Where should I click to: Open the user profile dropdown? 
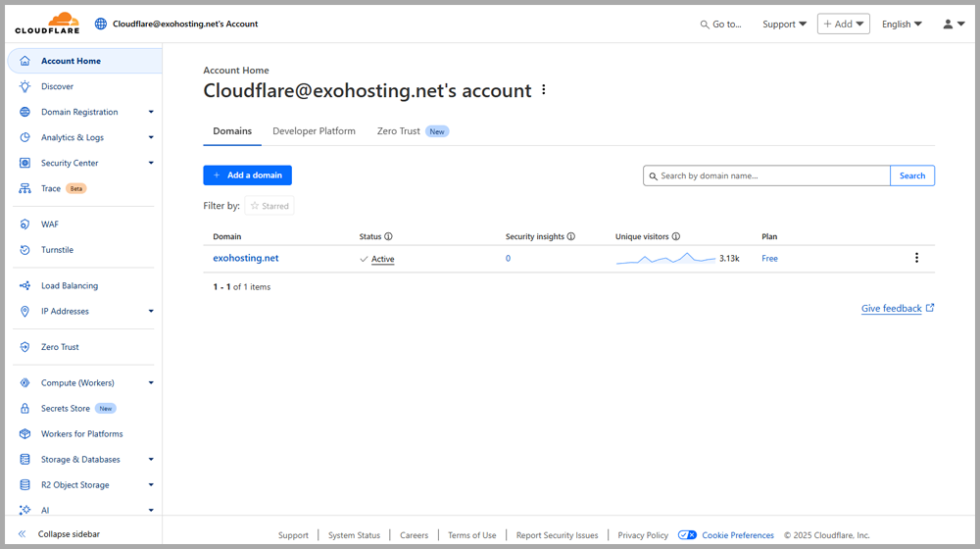954,24
